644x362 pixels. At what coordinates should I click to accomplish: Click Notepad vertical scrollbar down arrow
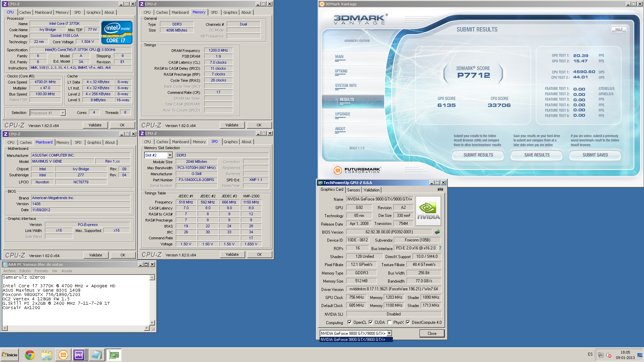tap(152, 323)
